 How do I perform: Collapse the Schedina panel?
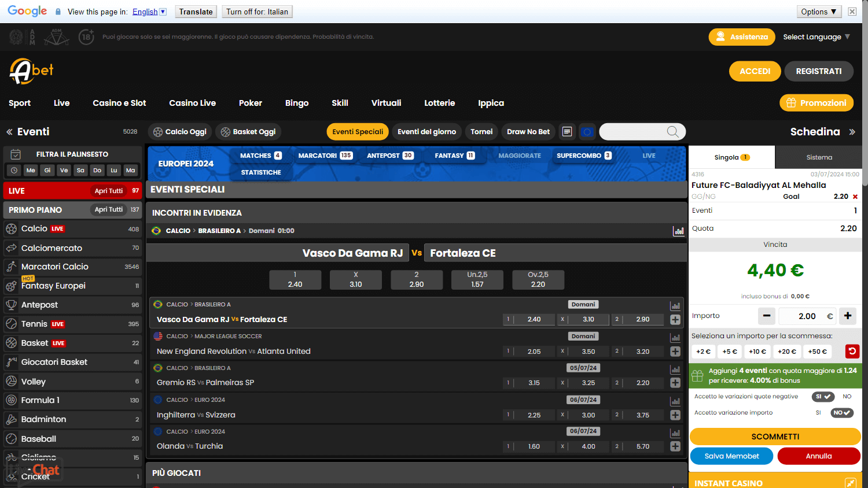[852, 132]
